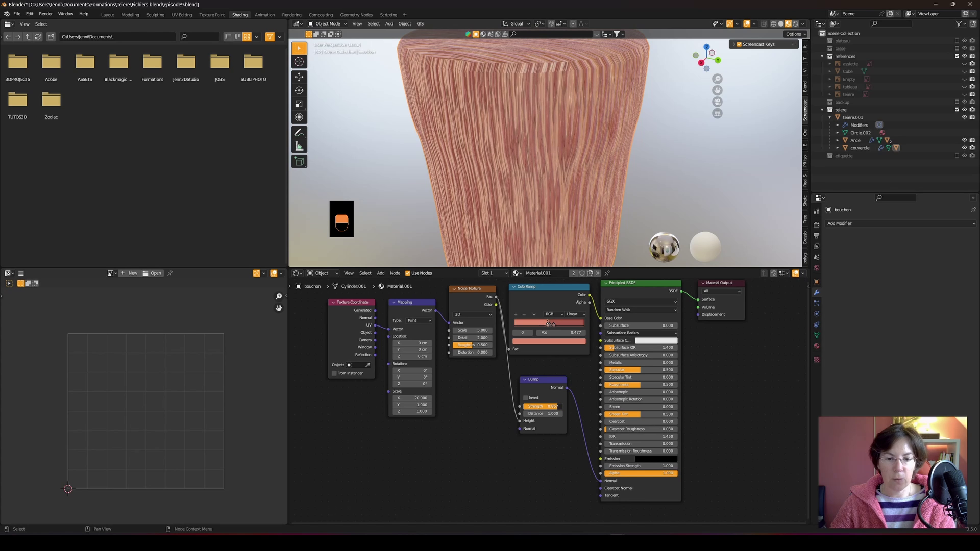The height and width of the screenshot is (551, 980).
Task: Select the Scale tool icon
Action: click(x=299, y=104)
